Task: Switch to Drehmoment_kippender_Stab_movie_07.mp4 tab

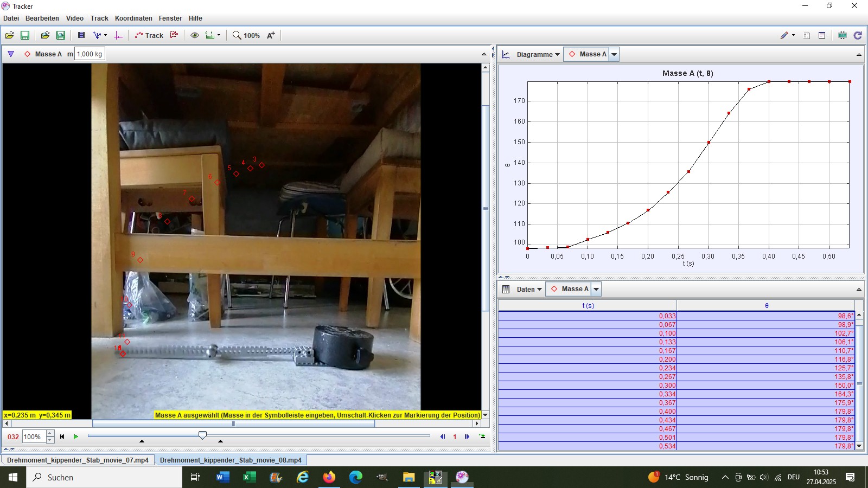Action: [78, 460]
